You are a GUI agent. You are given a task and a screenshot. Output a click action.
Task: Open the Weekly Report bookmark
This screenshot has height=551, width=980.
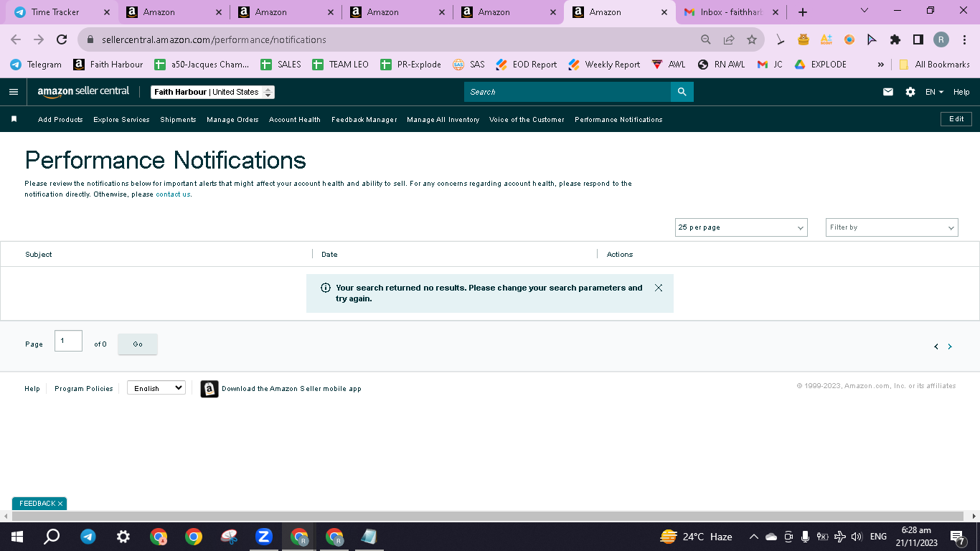[604, 65]
